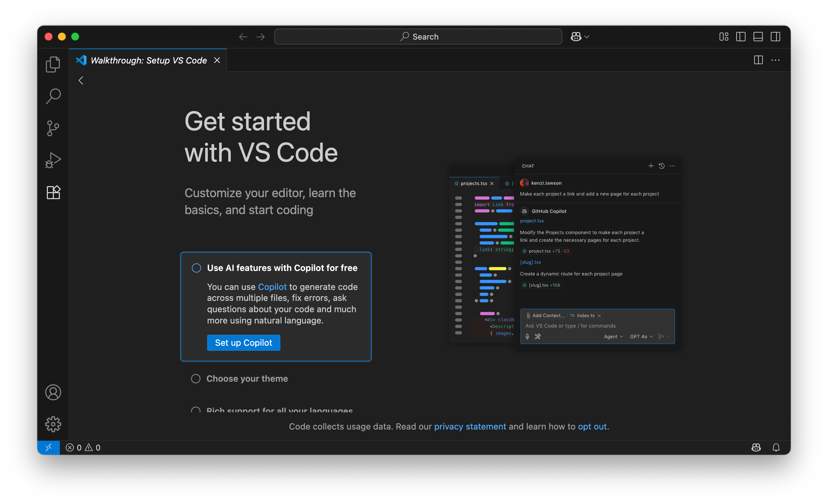The width and height of the screenshot is (828, 504).
Task: Close the red window button
Action: point(49,37)
